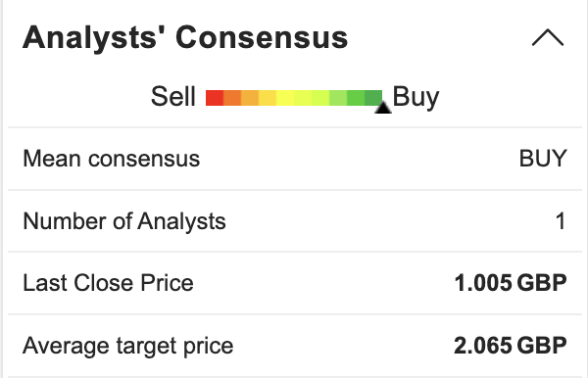Select the Average target price label
Screen dimensions: 588x378
tap(127, 346)
